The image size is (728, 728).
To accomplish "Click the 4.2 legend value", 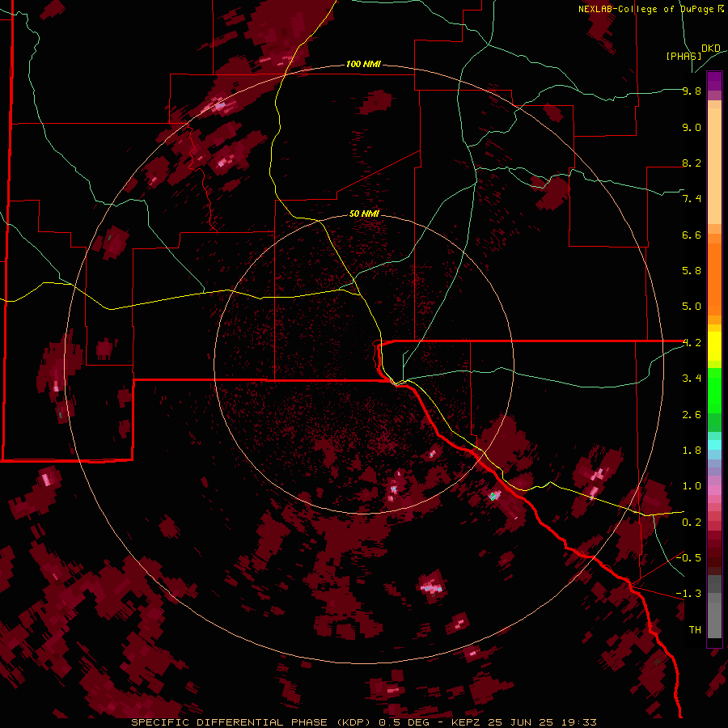I will [692, 343].
